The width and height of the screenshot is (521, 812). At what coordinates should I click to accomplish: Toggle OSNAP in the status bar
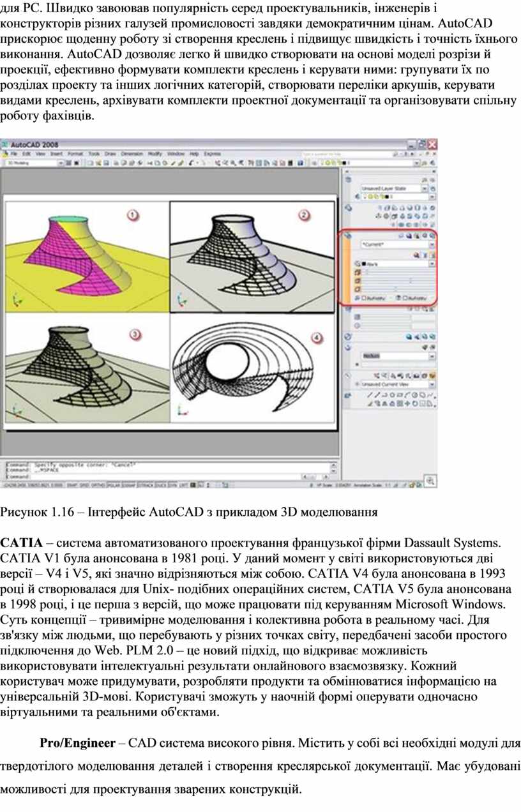(129, 485)
